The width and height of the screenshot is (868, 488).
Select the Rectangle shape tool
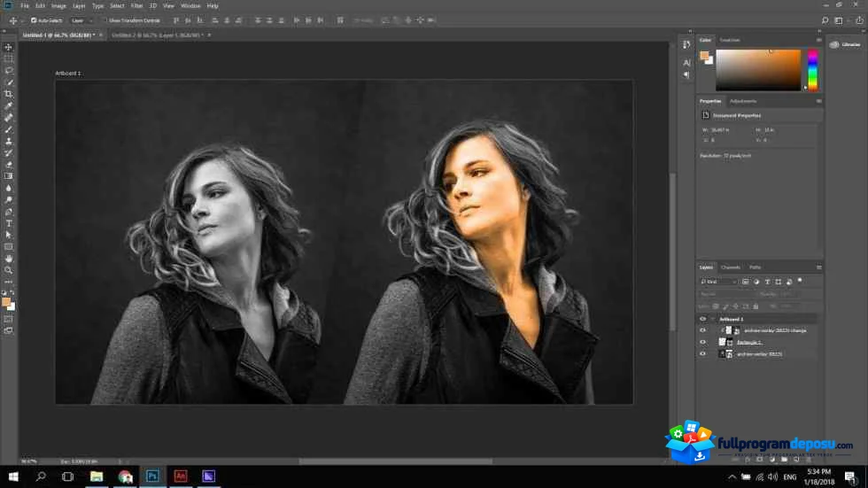click(x=8, y=247)
